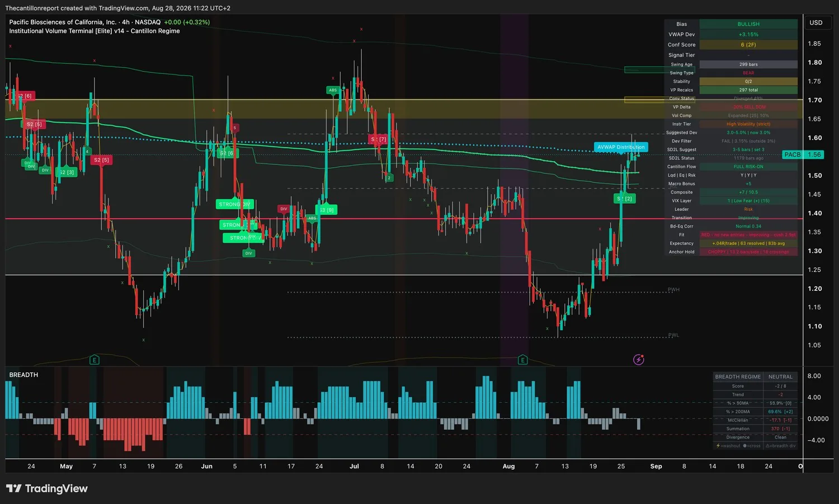Click the Instr Tier High Volatility (strict) cell
The image size is (839, 504).
click(748, 124)
